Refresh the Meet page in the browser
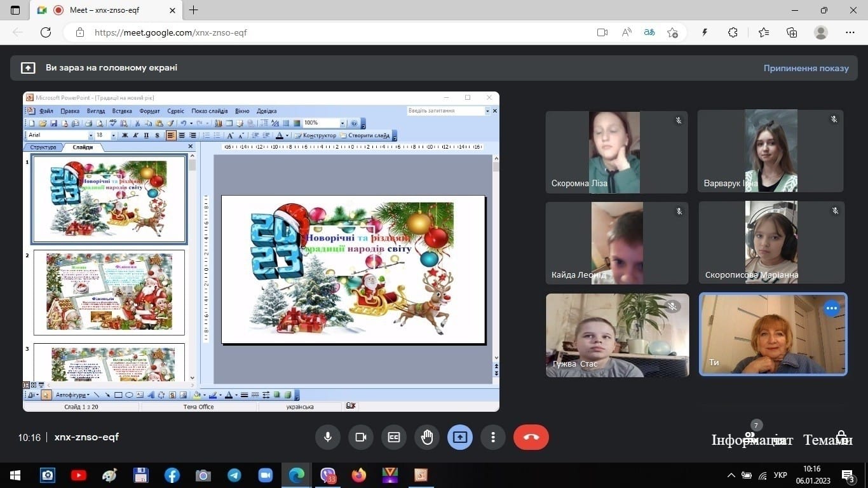Image resolution: width=868 pixels, height=488 pixels. pos(46,32)
